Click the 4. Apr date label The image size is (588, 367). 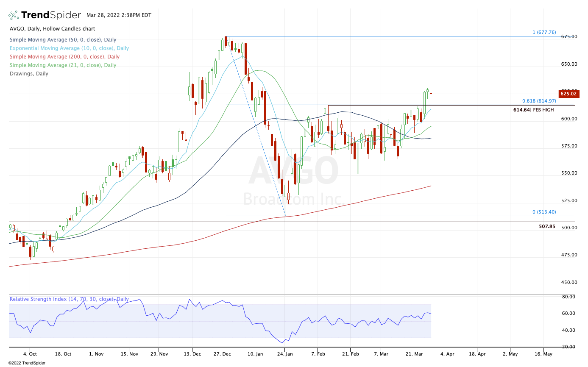pyautogui.click(x=447, y=353)
